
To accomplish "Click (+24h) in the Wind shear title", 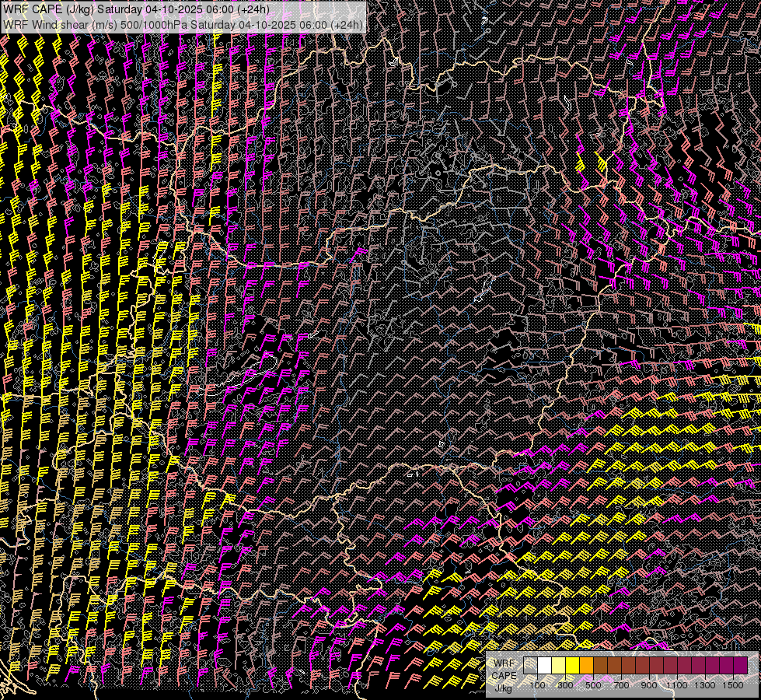I will tap(347, 25).
